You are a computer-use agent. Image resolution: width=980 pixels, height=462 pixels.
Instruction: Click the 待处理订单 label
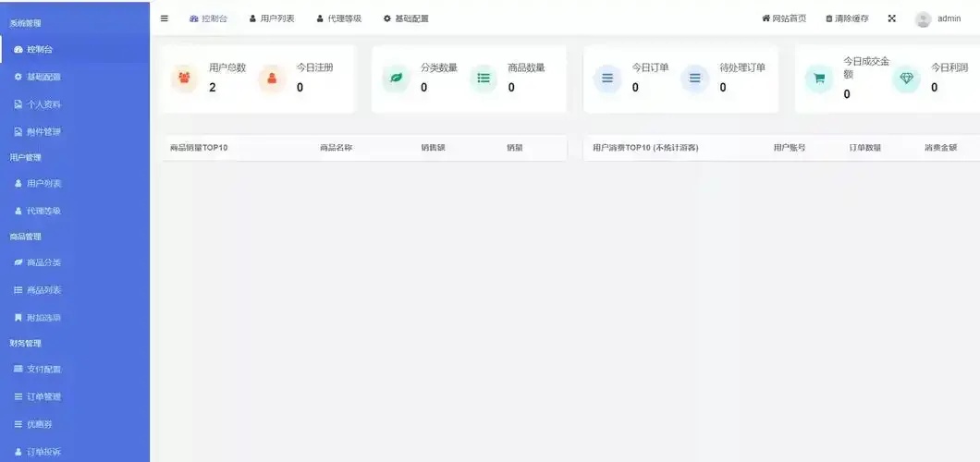741,67
